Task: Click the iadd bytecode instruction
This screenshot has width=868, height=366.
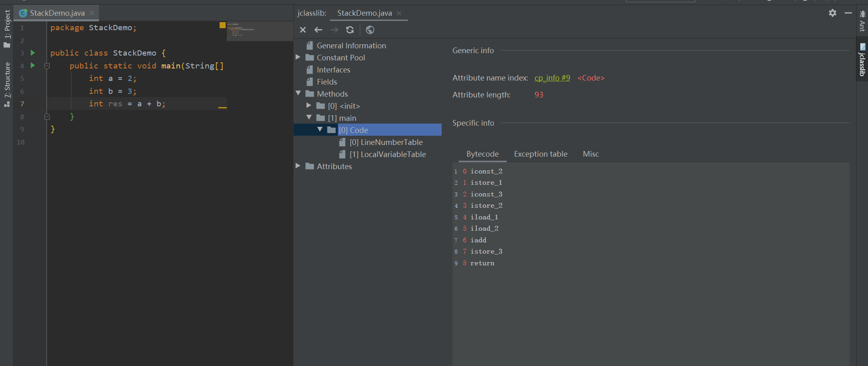Action: pyautogui.click(x=478, y=240)
